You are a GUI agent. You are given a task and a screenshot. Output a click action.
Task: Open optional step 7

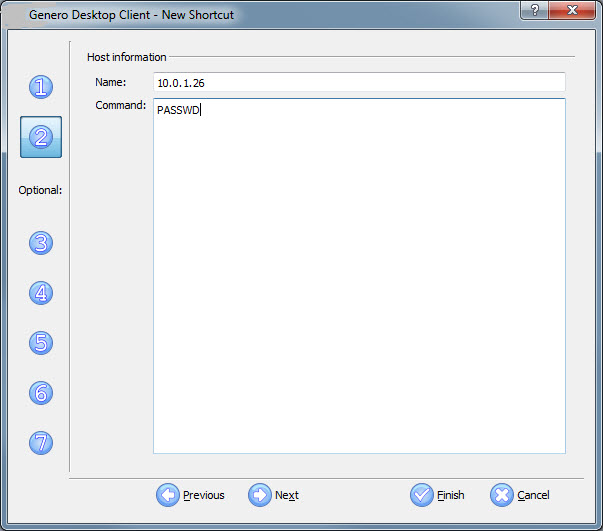[41, 443]
